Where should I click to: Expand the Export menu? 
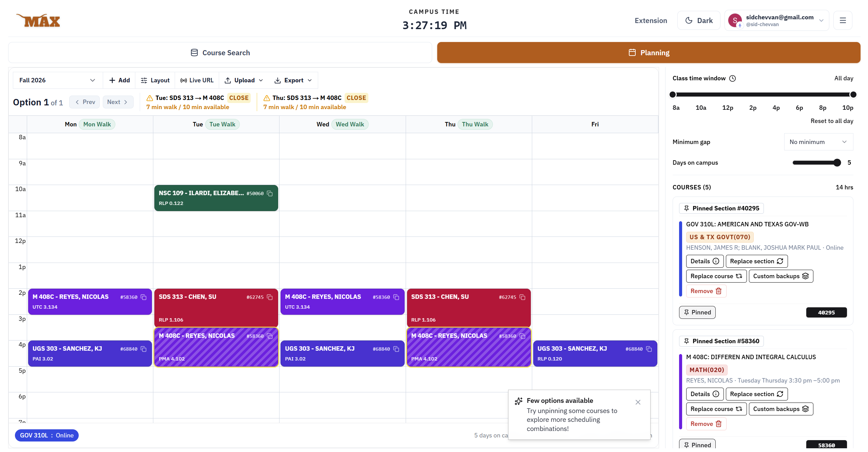click(293, 80)
